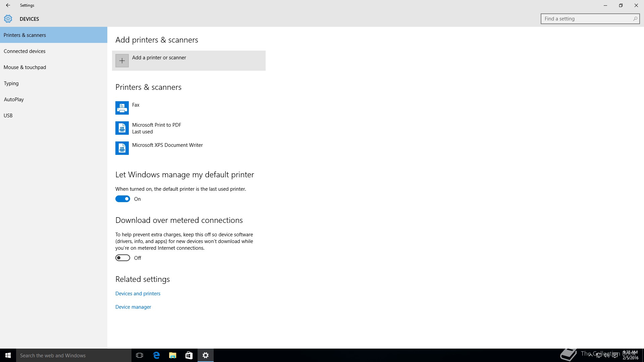Click the Find a setting search box
The height and width of the screenshot is (362, 644).
click(590, 19)
